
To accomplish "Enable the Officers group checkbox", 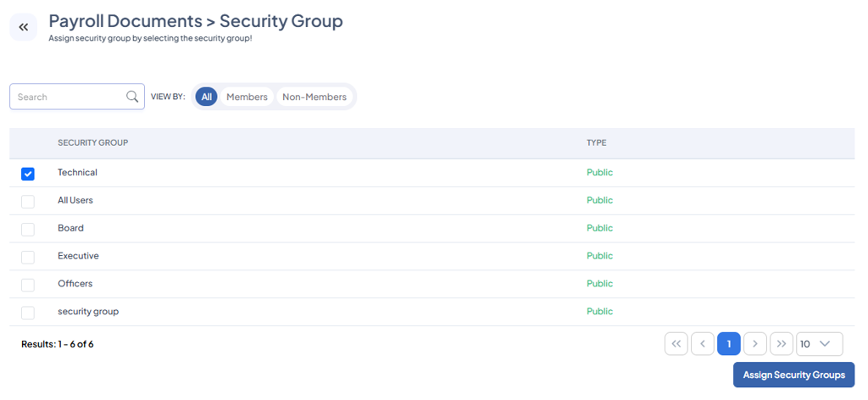I will (x=28, y=285).
